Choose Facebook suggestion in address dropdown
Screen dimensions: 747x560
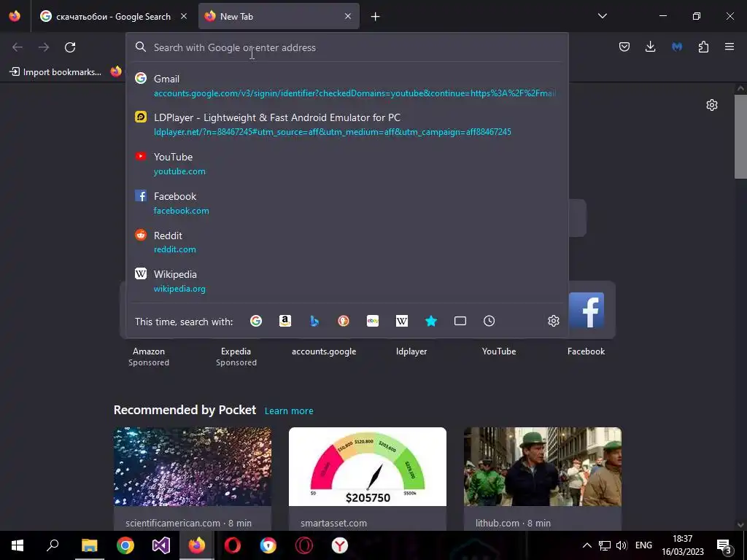347,203
